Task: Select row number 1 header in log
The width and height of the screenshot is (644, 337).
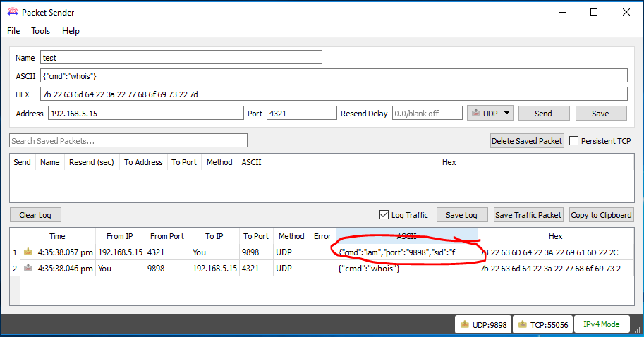Action: tap(15, 252)
